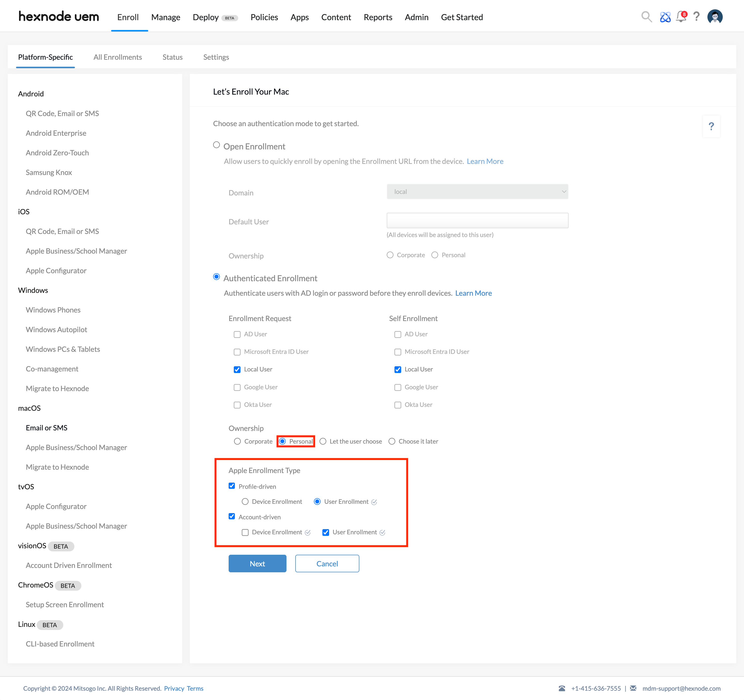The height and width of the screenshot is (700, 744).
Task: Uncheck Local User under Enrollment Request
Action: pyautogui.click(x=237, y=370)
